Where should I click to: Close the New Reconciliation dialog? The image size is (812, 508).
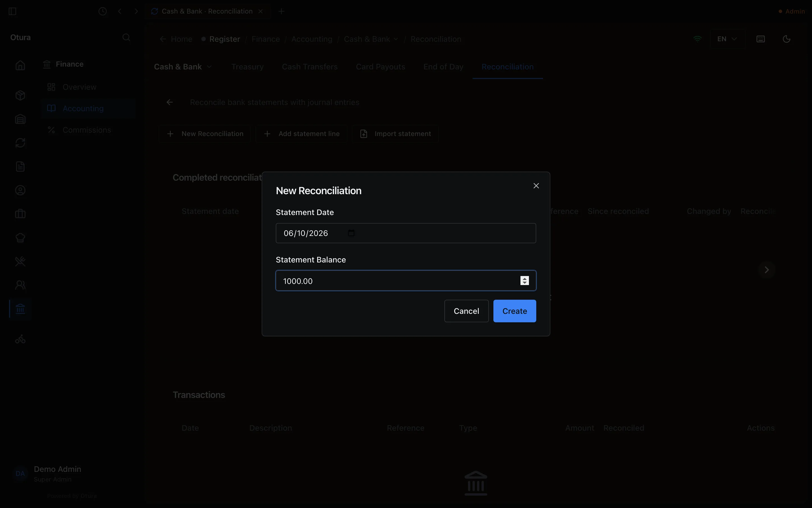pos(536,186)
